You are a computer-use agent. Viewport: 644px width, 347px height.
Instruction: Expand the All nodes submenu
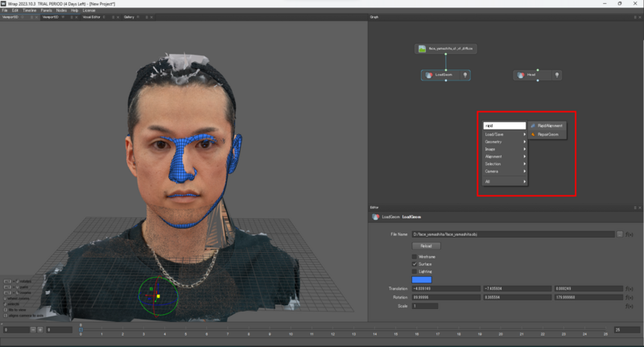coord(506,181)
